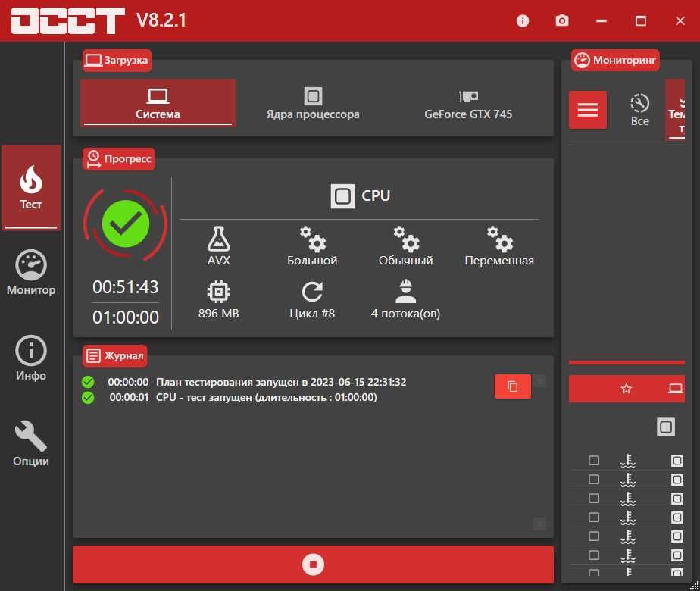Maximize the OCCT window
The width and height of the screenshot is (700, 591).
[x=641, y=20]
